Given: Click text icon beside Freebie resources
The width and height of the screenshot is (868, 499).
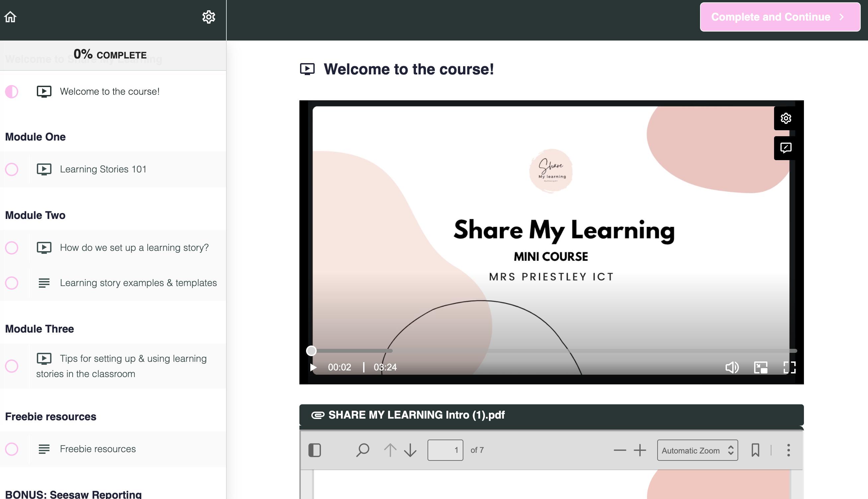Looking at the screenshot, I should pyautogui.click(x=44, y=449).
